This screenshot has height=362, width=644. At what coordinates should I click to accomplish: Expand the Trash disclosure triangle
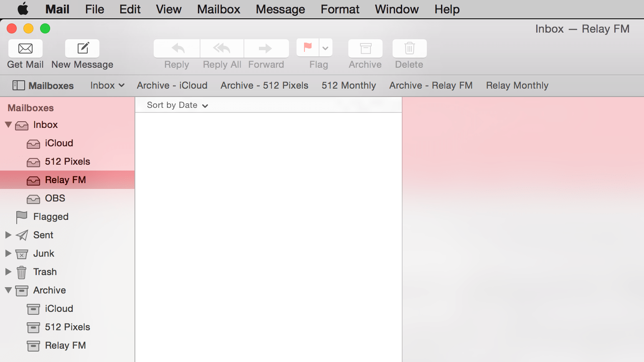tap(8, 272)
